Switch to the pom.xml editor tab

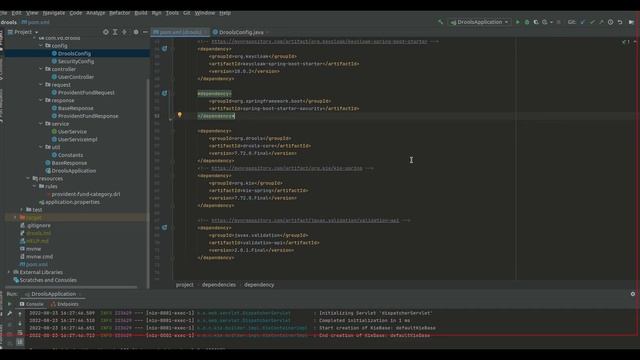[x=180, y=32]
